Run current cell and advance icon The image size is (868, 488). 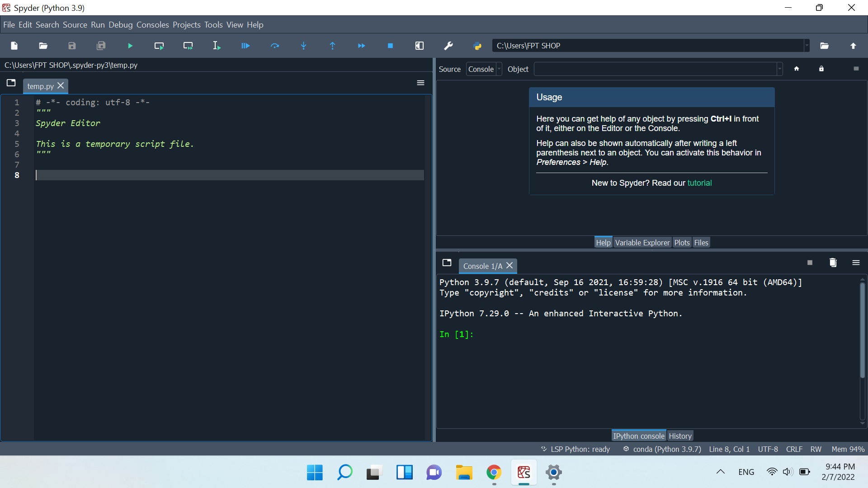[188, 46]
